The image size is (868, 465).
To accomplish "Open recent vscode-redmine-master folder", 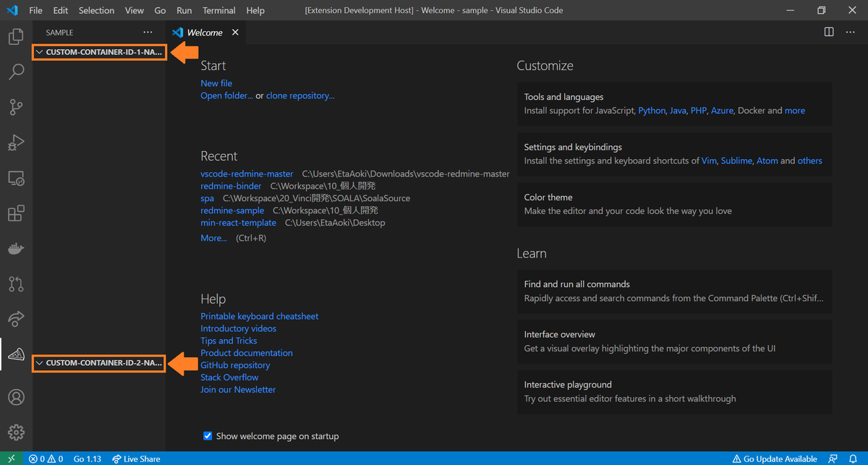I will [247, 174].
